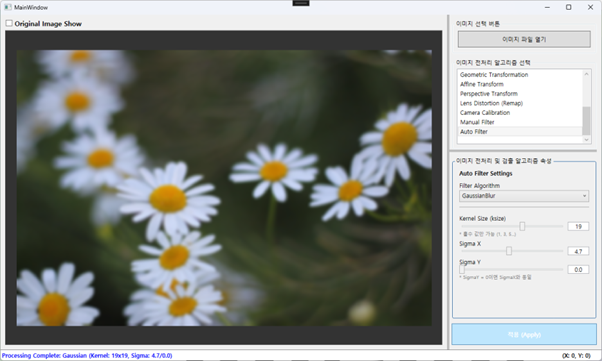The image size is (602, 361).
Task: Close the MainWindow window
Action: [590, 7]
